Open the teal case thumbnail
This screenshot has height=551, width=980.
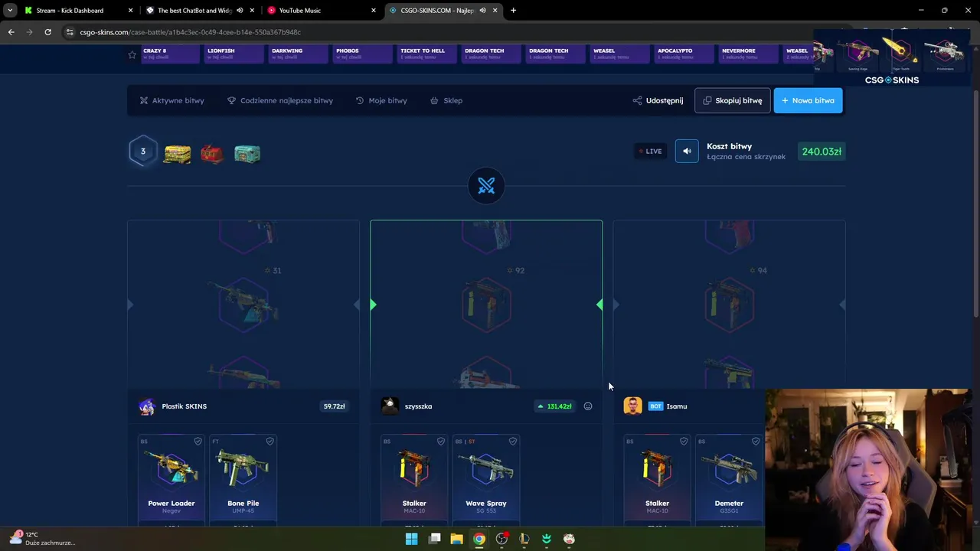(x=247, y=154)
